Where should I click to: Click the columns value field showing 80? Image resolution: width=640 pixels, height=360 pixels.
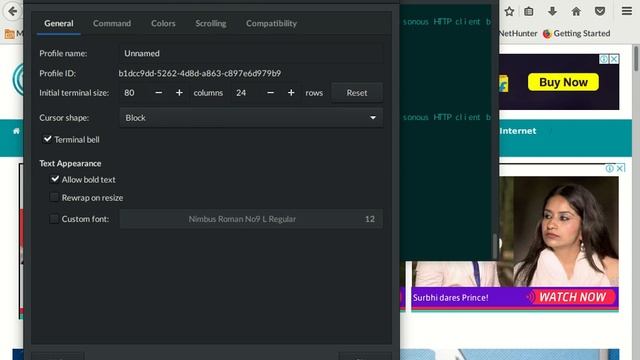[135, 93]
